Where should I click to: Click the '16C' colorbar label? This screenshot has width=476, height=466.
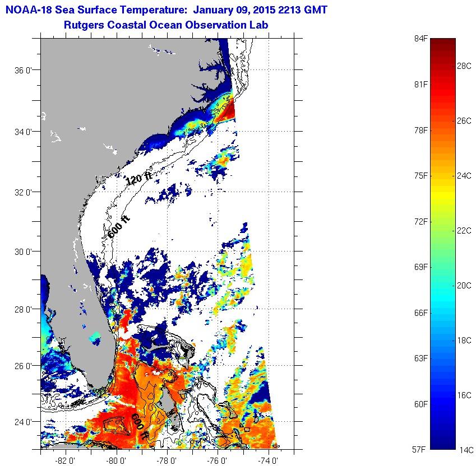(x=464, y=395)
